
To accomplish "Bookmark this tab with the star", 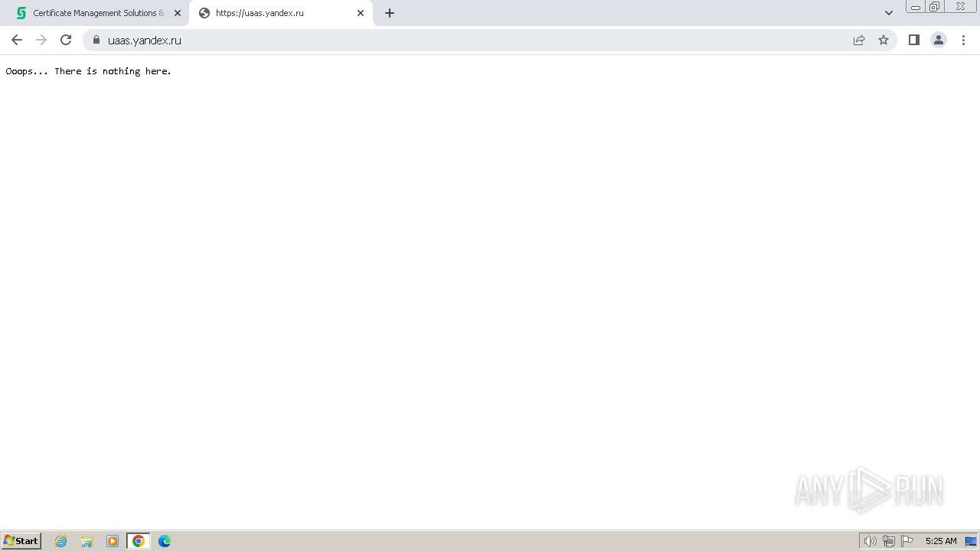I will [x=884, y=40].
